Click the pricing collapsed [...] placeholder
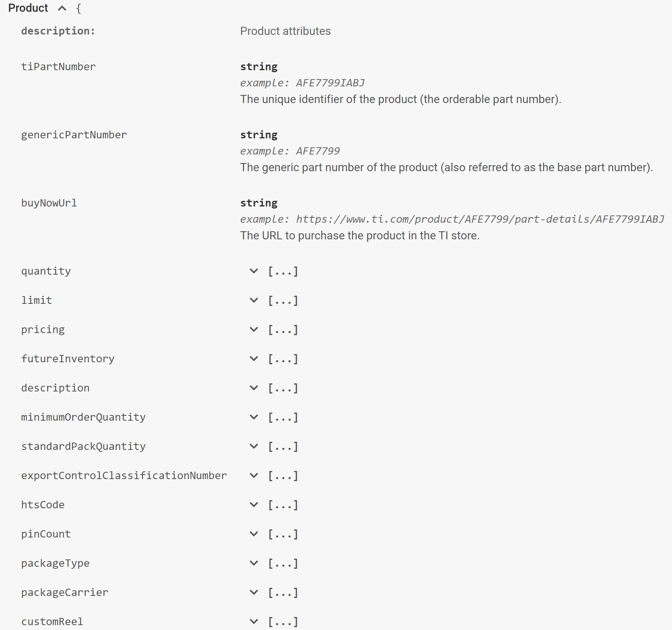Viewport: 672px width, 630px height. click(283, 330)
